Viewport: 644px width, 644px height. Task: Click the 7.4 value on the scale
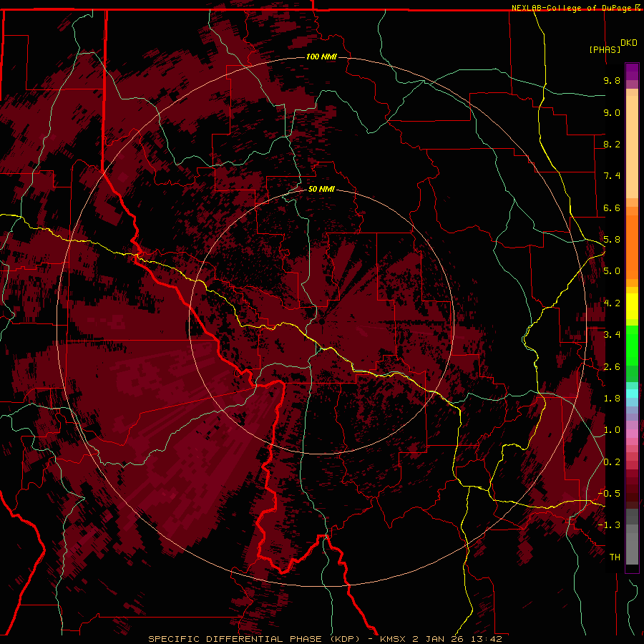click(612, 176)
